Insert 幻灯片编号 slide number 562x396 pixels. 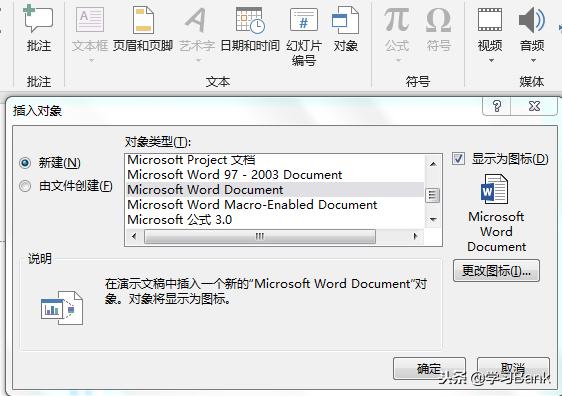(304, 20)
